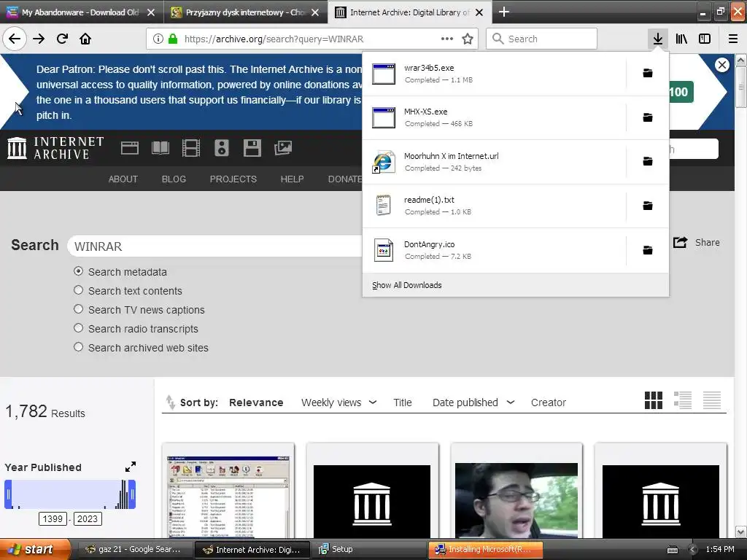Click the Share button
Viewport: 747px width, 560px height.
coord(696,242)
